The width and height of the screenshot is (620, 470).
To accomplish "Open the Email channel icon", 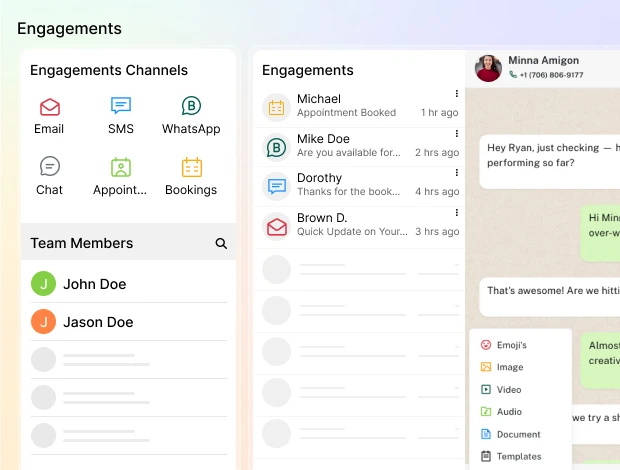I will 49,107.
